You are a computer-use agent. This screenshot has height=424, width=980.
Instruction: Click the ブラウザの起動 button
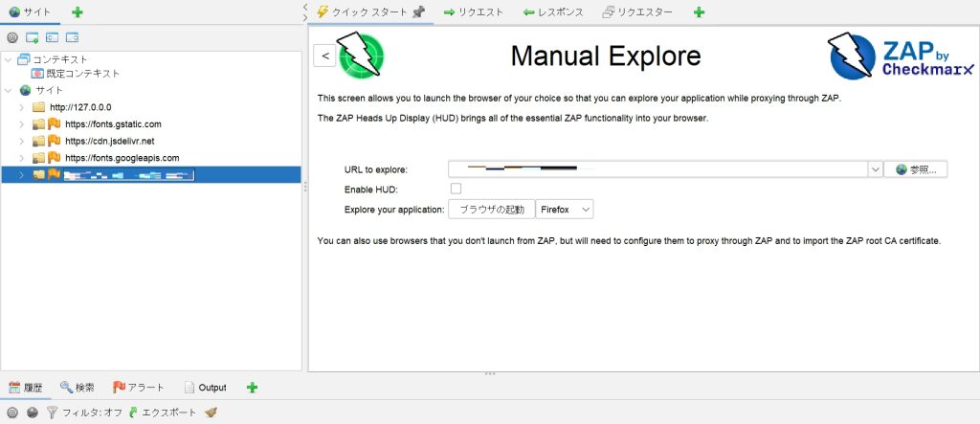point(491,210)
